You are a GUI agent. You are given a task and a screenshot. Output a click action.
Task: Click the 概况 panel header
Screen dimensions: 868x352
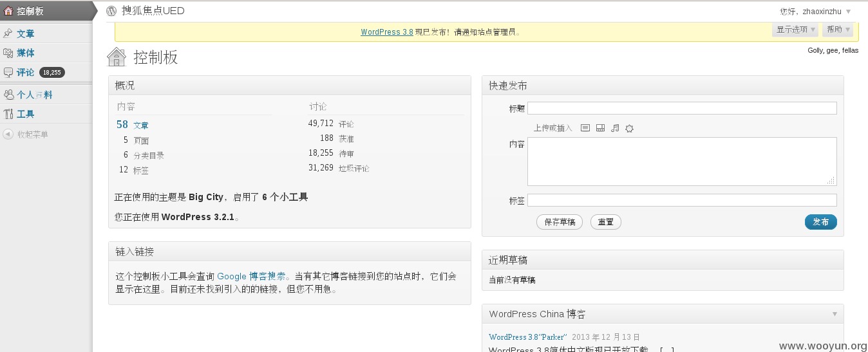coord(290,86)
